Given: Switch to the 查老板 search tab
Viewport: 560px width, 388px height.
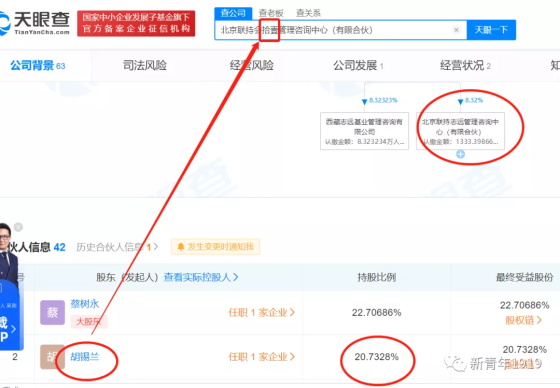Looking at the screenshot, I should (271, 13).
